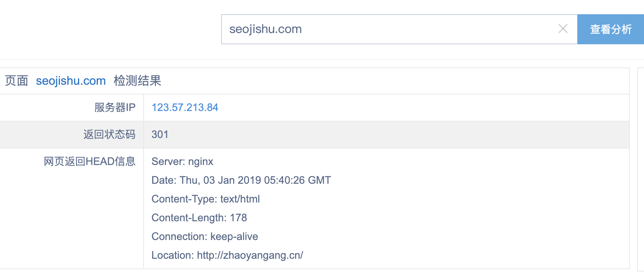Click the Date header line
The height and width of the screenshot is (276, 644).
tap(241, 180)
